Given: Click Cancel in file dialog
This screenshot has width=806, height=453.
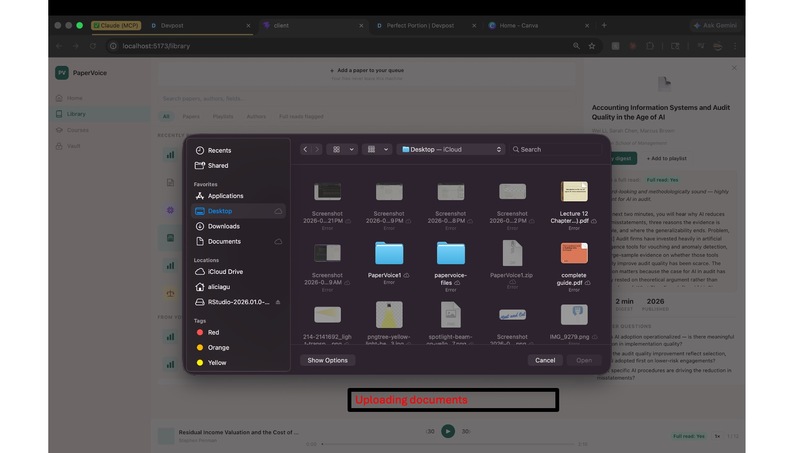Looking at the screenshot, I should pyautogui.click(x=545, y=360).
